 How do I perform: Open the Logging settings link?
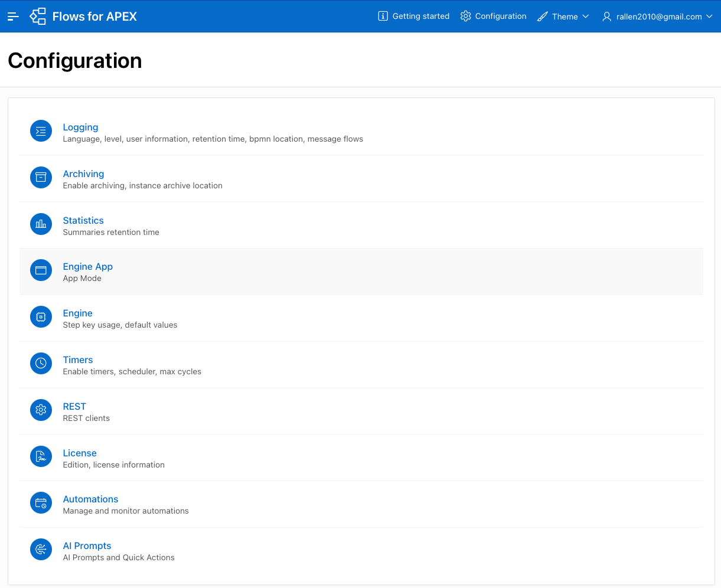[x=80, y=127]
